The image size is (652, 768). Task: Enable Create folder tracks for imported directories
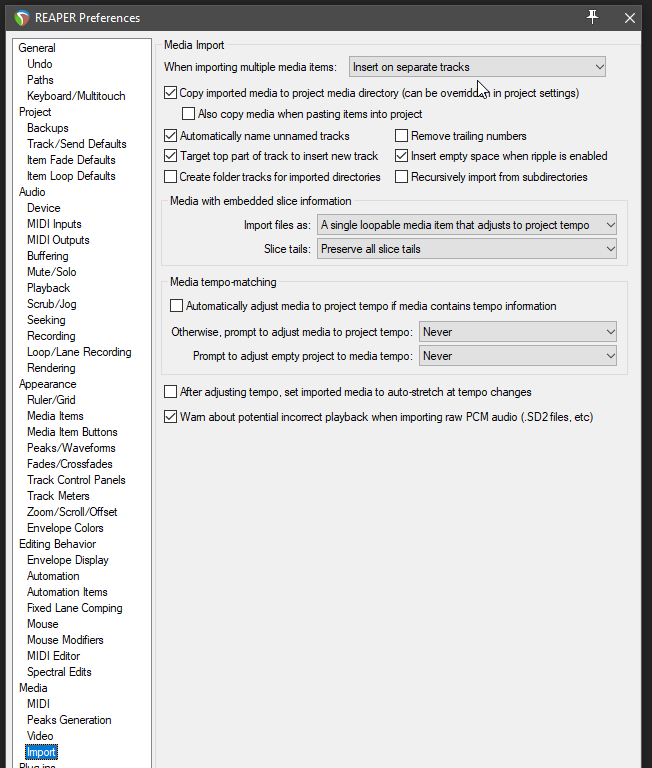coord(170,177)
